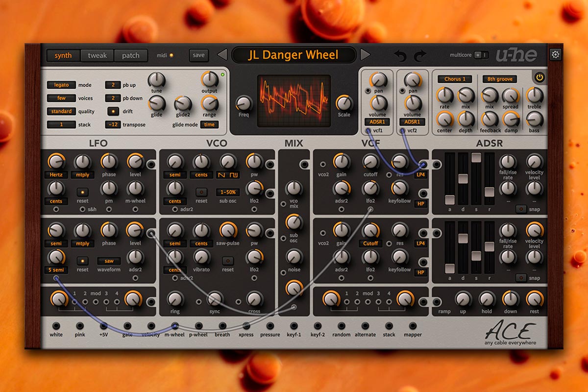
Task: Click the treble knob
Action: pyautogui.click(x=534, y=95)
